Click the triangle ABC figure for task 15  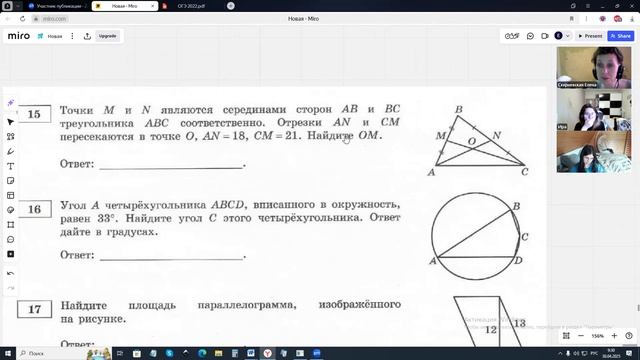click(478, 142)
